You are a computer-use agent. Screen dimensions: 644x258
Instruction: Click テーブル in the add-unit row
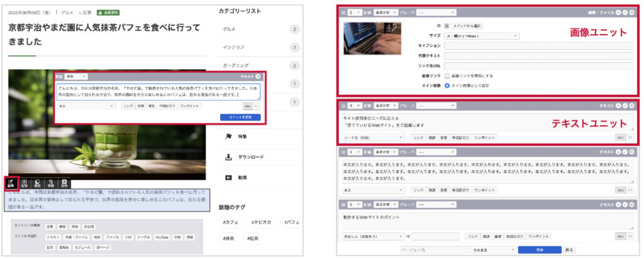click(144, 237)
